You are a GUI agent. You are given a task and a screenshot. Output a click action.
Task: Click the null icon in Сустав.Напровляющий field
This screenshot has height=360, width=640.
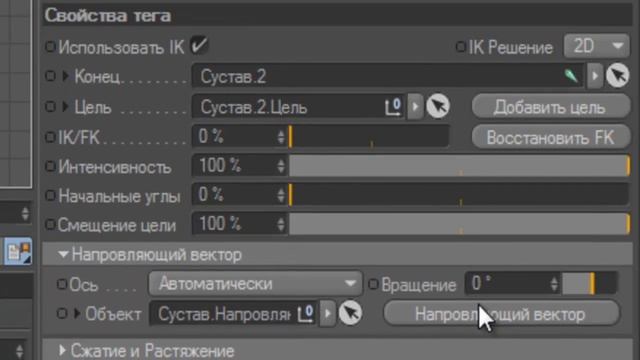click(x=306, y=313)
